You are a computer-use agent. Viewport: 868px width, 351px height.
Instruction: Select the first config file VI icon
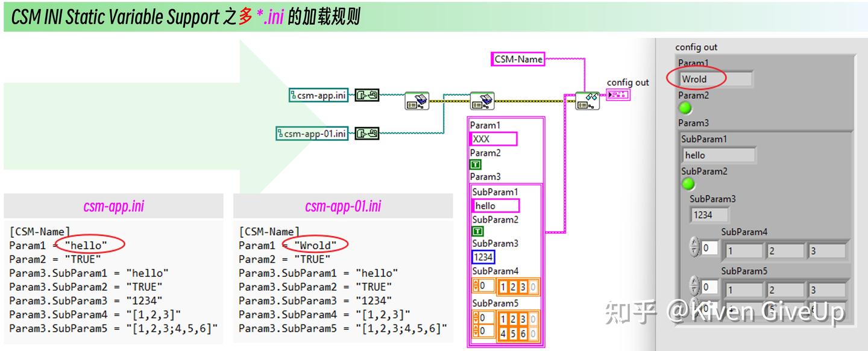pos(417,101)
